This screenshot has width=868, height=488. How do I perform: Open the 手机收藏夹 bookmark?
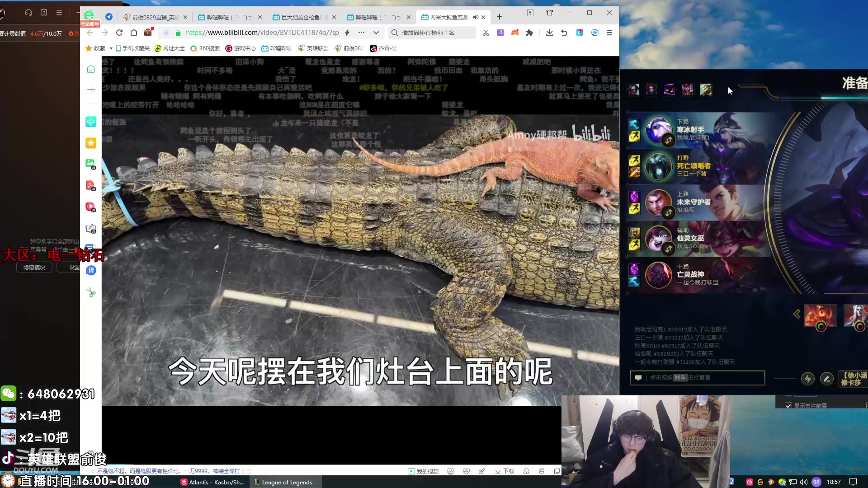(x=133, y=48)
